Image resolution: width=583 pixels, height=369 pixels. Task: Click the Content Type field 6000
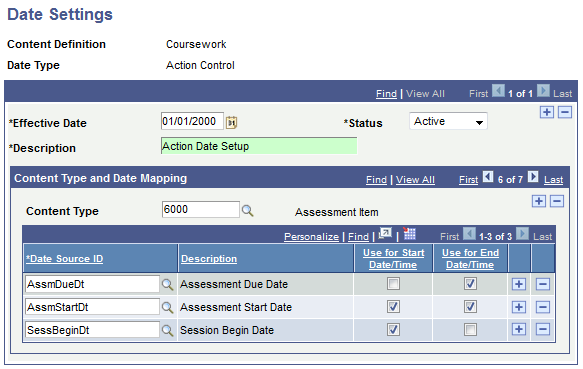coord(200,209)
